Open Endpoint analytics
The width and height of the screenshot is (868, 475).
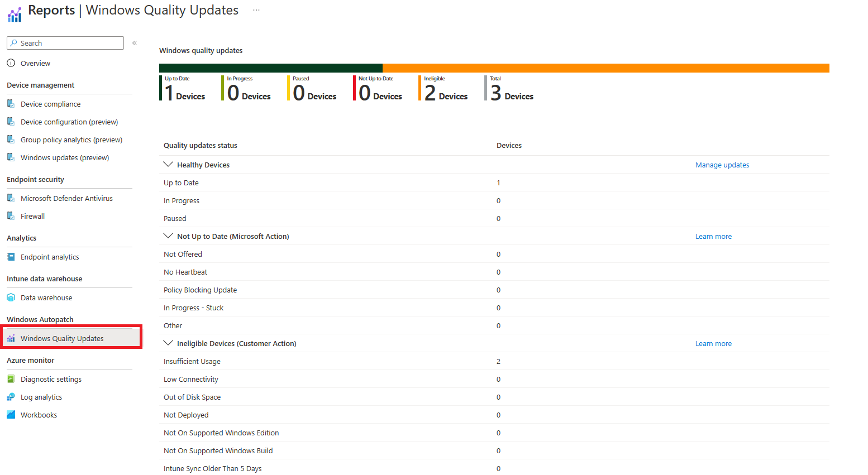point(50,257)
